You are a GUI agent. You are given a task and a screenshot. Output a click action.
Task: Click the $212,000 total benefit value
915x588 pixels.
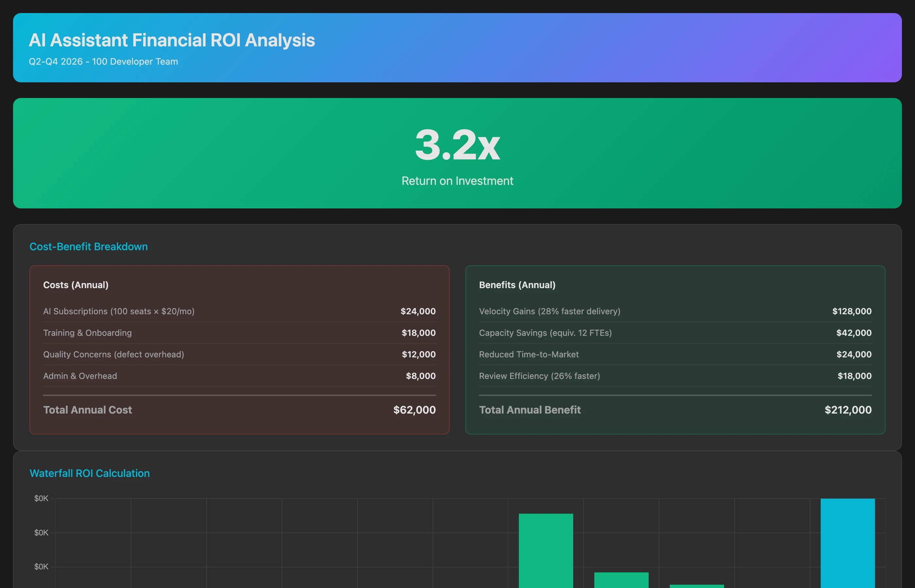848,410
